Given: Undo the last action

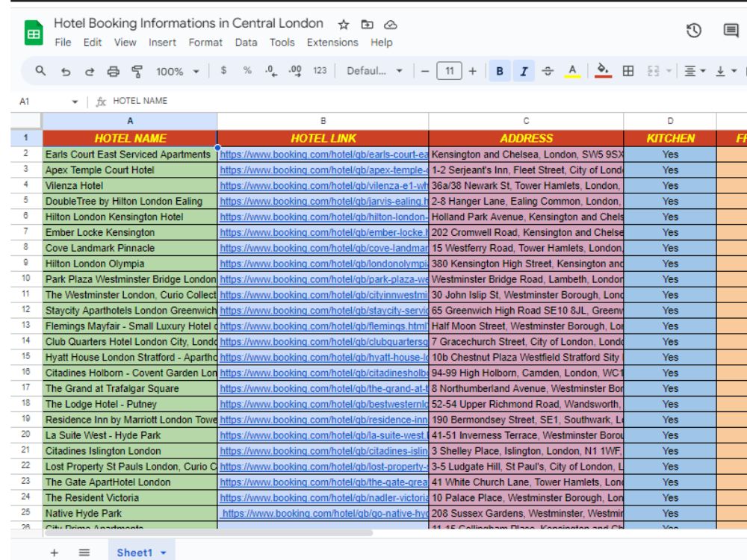Looking at the screenshot, I should click(x=66, y=72).
